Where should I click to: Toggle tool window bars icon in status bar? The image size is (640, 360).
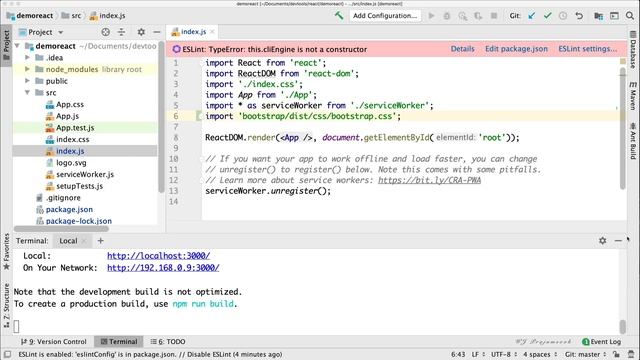(x=7, y=354)
